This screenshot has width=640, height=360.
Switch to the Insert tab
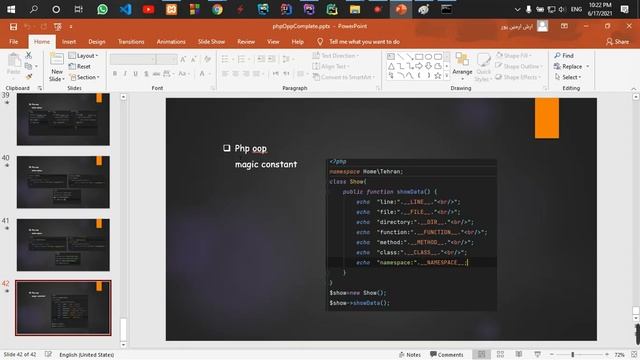coord(69,42)
